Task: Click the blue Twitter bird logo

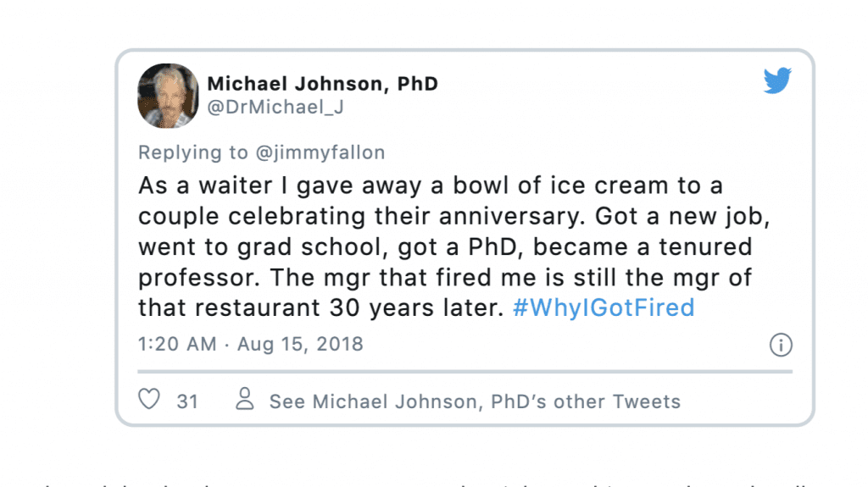Action: pyautogui.click(x=777, y=80)
